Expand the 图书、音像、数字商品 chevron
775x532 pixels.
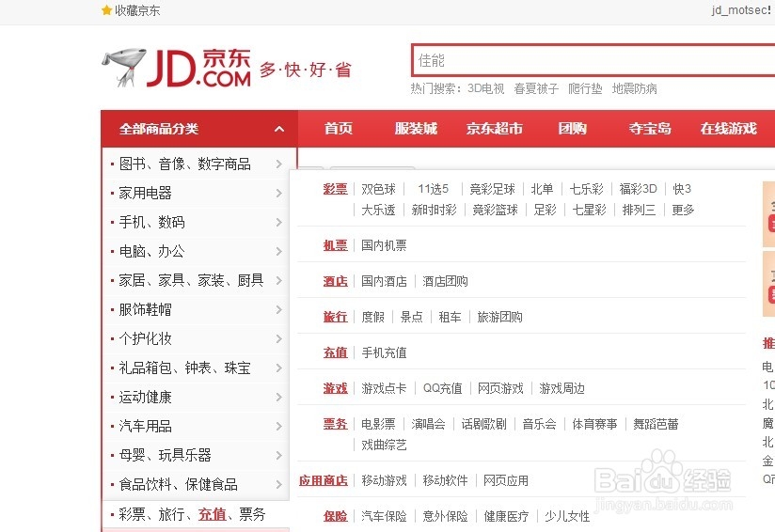[x=279, y=164]
